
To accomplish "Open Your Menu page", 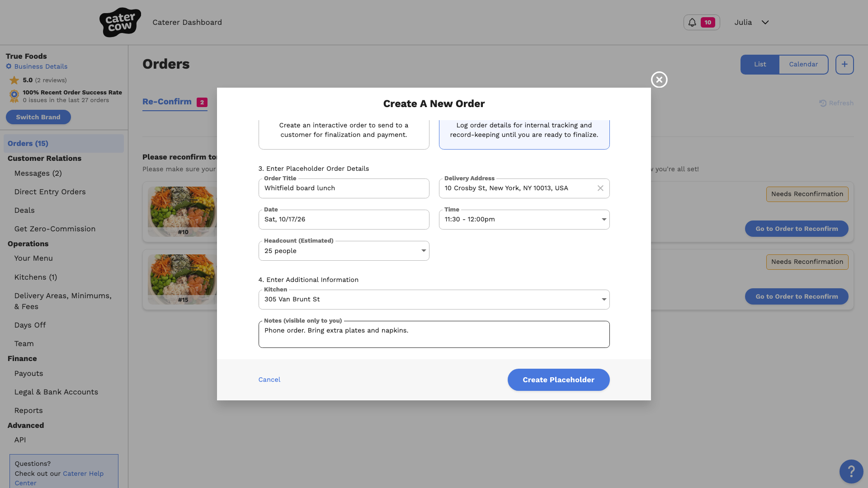I will (33, 258).
